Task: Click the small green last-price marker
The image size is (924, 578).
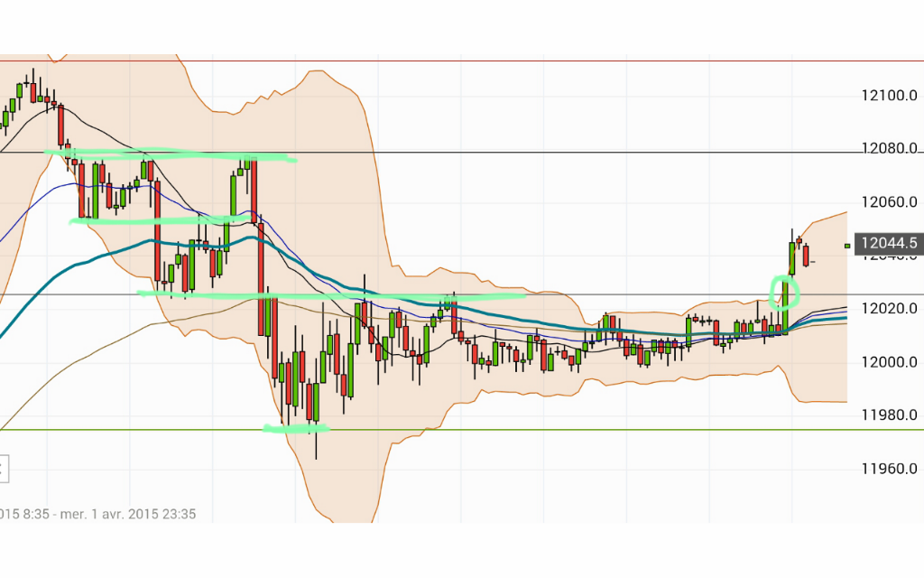Action: point(847,246)
